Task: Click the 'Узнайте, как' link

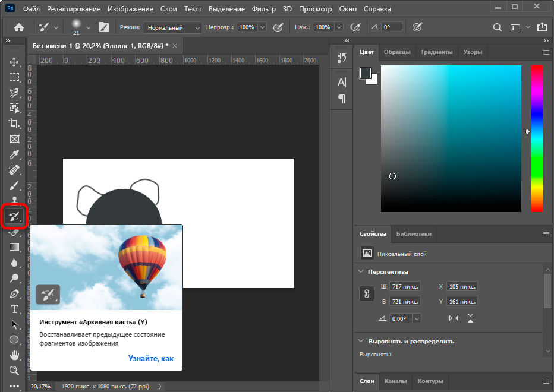Action: pyautogui.click(x=151, y=358)
